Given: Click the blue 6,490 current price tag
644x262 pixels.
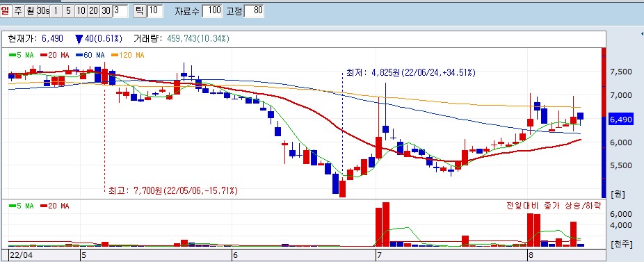Looking at the screenshot, I should tap(621, 120).
